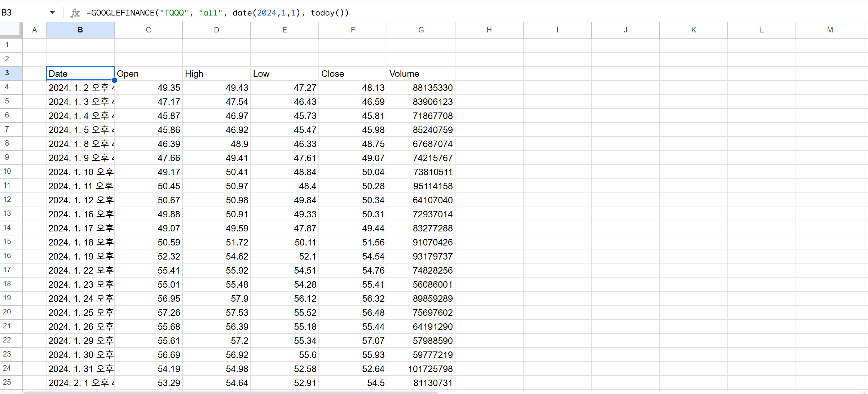Image resolution: width=868 pixels, height=394 pixels.
Task: Click low value 55.18
Action: tap(285, 327)
